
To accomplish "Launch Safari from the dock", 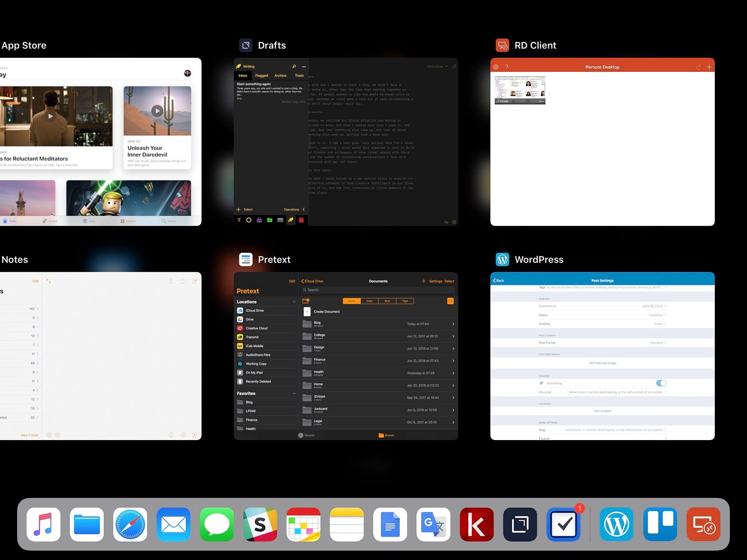I will coord(130,525).
